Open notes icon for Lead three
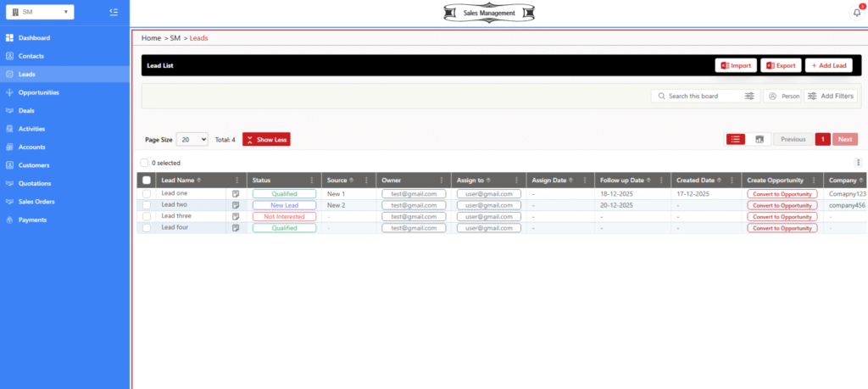Screen dimensions: 868x389 coord(236,217)
